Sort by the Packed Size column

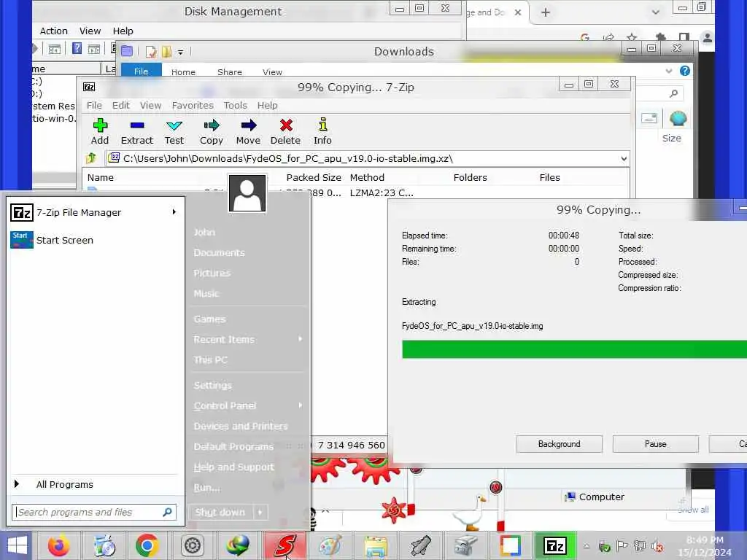tap(314, 177)
